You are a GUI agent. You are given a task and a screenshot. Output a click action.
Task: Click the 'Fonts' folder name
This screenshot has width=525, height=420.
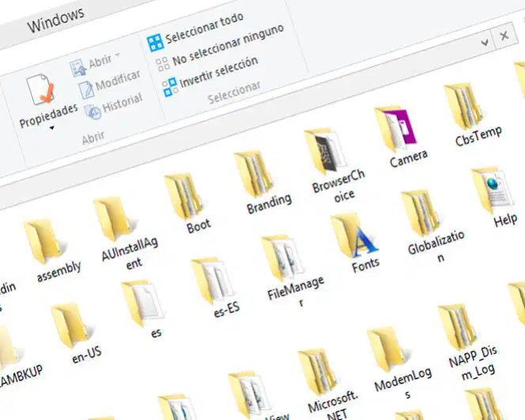pyautogui.click(x=365, y=265)
